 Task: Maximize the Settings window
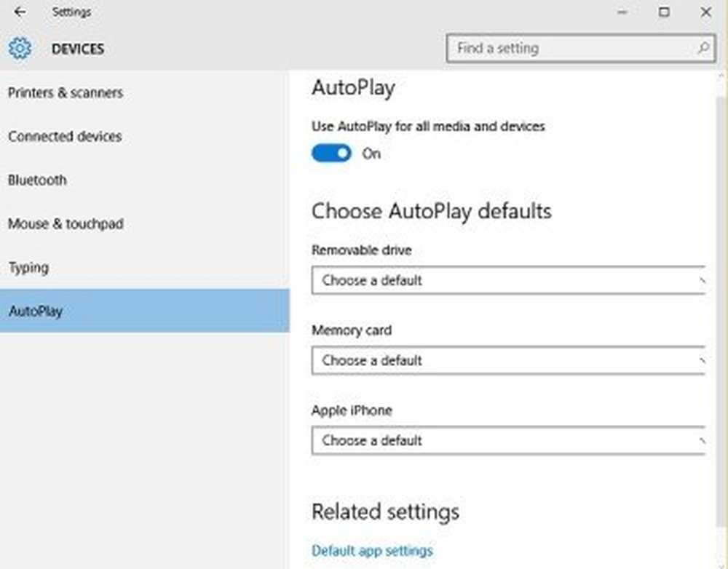[x=665, y=12]
